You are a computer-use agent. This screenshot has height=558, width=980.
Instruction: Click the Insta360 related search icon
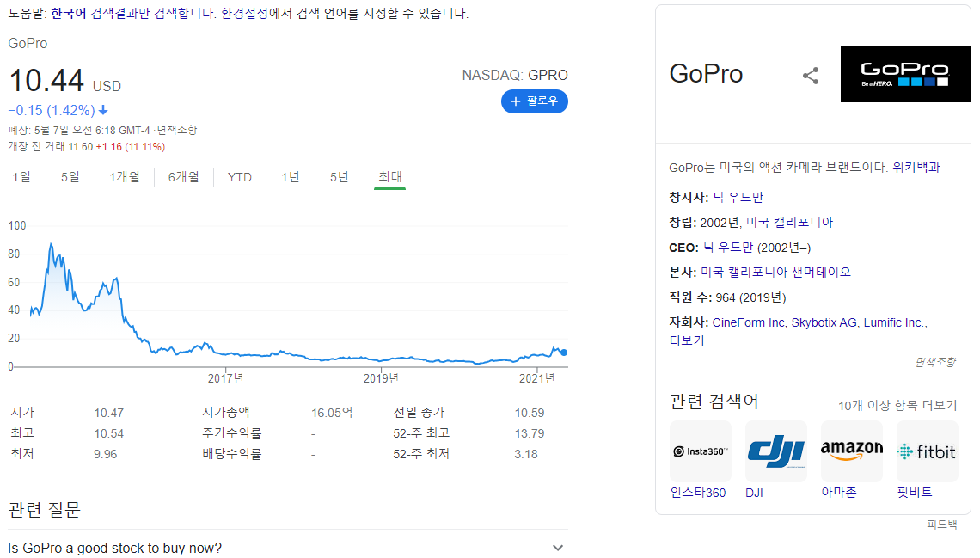point(700,451)
